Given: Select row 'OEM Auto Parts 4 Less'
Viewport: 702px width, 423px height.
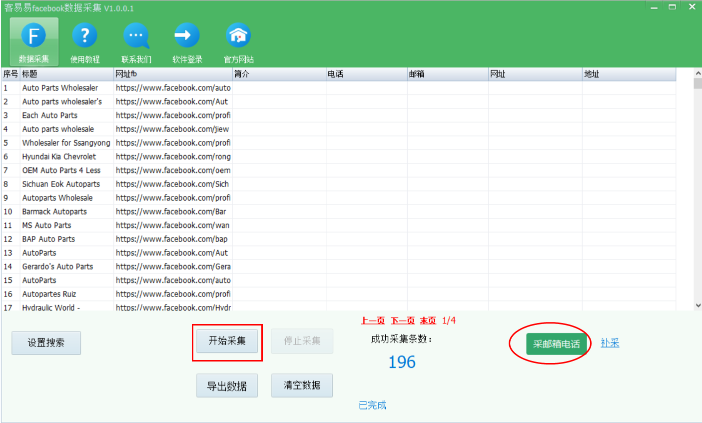Looking at the screenshot, I should tap(338, 171).
